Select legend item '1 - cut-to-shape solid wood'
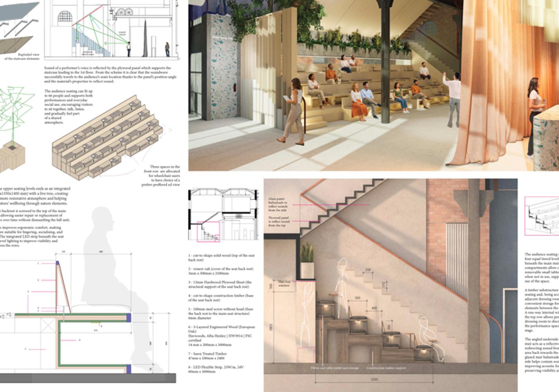This screenshot has width=559, height=392. [x=221, y=258]
